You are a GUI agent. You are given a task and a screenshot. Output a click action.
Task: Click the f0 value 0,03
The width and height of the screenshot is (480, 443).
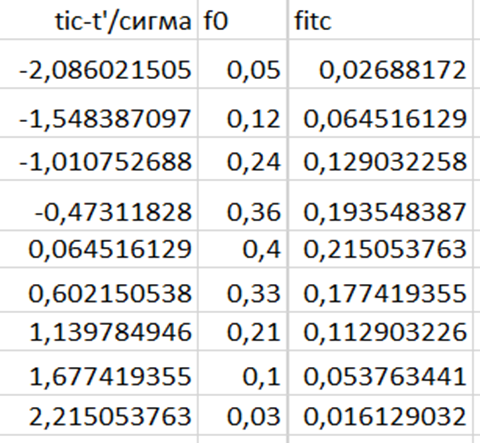point(243,415)
